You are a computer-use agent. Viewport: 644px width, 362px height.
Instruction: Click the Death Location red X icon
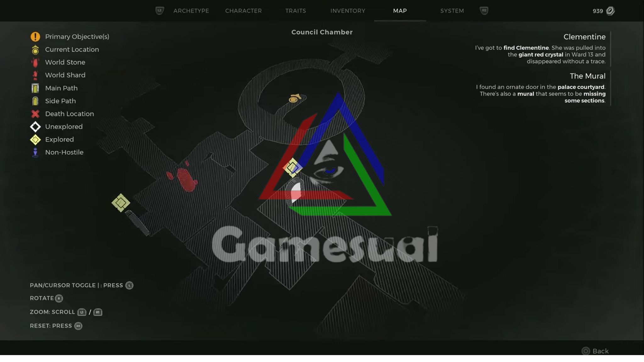coord(35,113)
